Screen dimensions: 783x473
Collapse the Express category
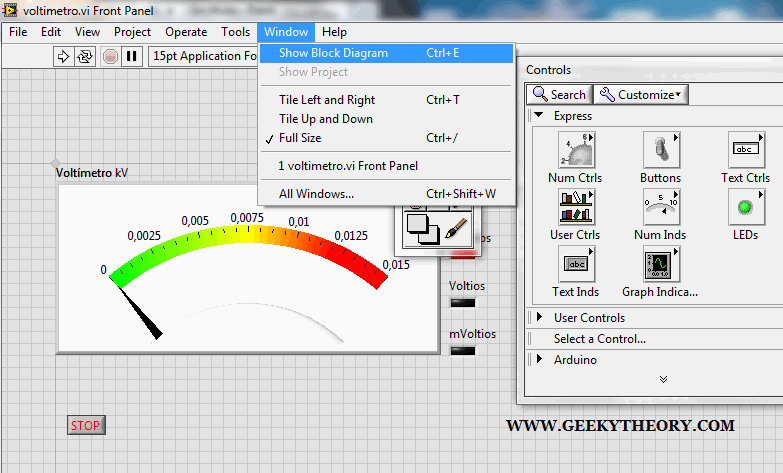click(x=538, y=115)
